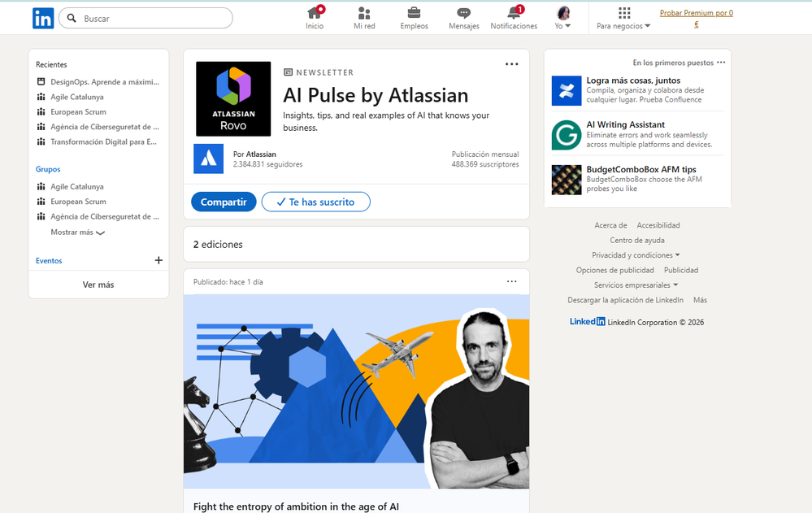Open the 'Yo' profile dropdown
Image resolution: width=812 pixels, height=513 pixels.
pyautogui.click(x=562, y=18)
